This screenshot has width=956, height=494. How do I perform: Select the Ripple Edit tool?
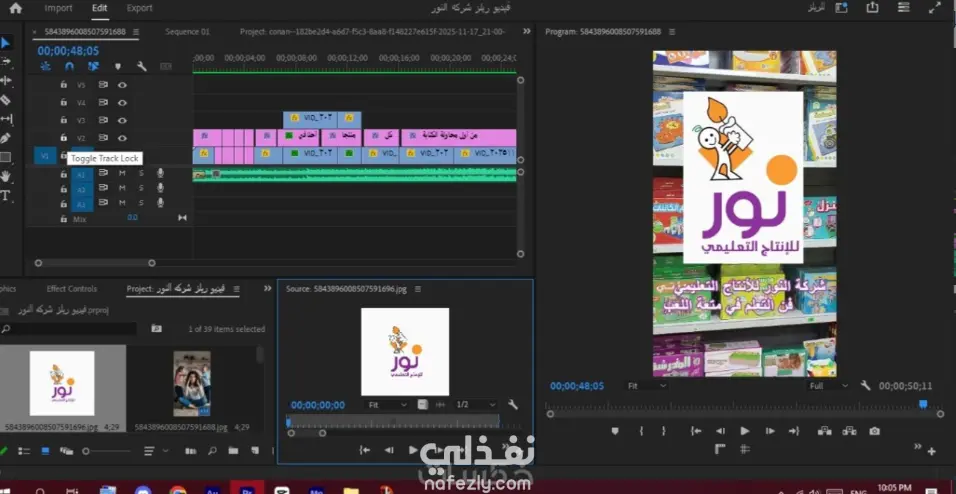[x=5, y=81]
